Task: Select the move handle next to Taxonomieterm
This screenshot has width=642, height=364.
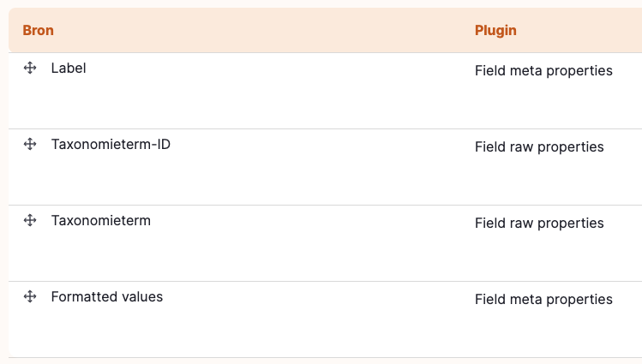Action: pyautogui.click(x=30, y=220)
